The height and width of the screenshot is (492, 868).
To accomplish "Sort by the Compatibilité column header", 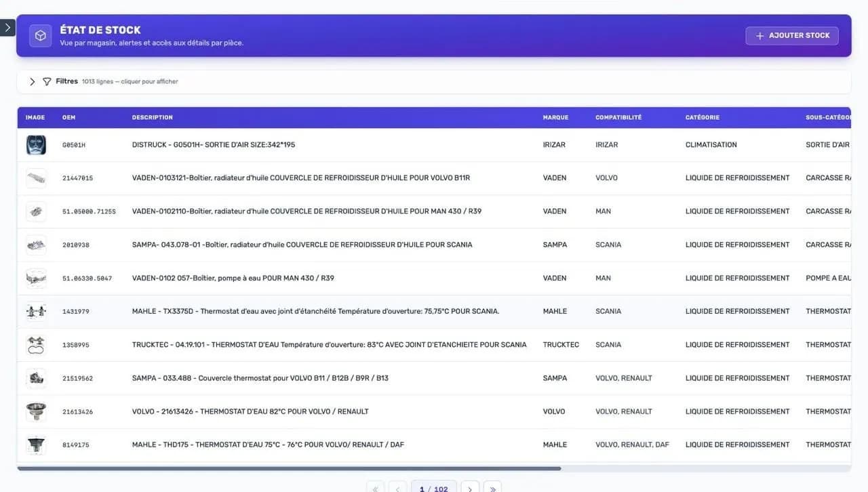I will coord(618,117).
